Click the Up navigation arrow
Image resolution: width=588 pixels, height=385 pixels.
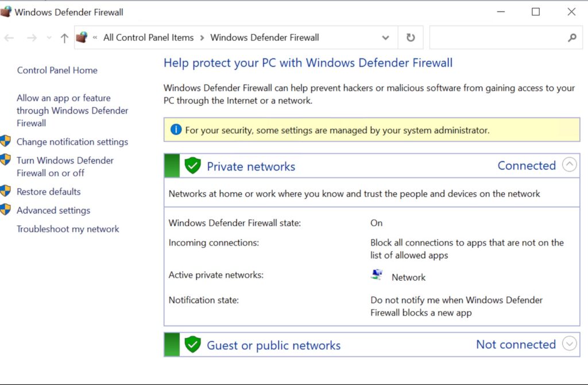coord(64,37)
